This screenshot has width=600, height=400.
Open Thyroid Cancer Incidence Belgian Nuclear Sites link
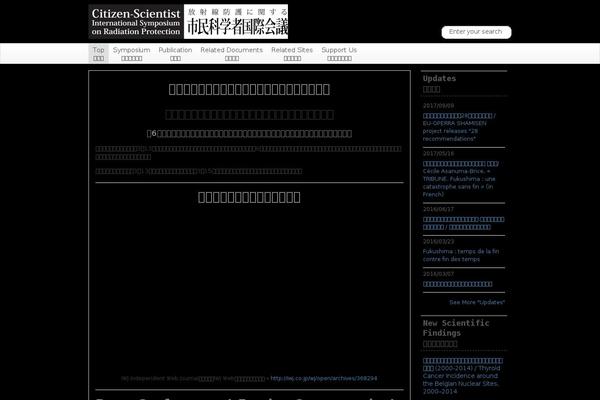(x=463, y=376)
